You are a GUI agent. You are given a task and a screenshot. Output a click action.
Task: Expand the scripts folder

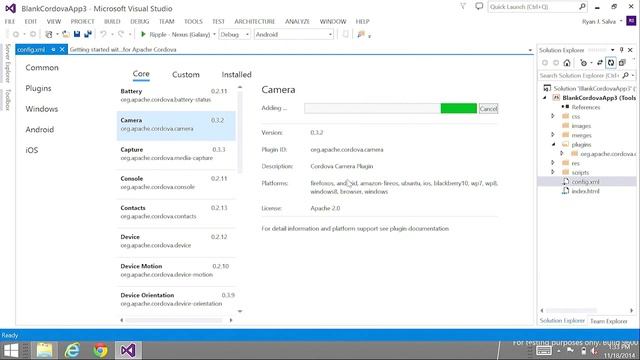click(x=553, y=172)
